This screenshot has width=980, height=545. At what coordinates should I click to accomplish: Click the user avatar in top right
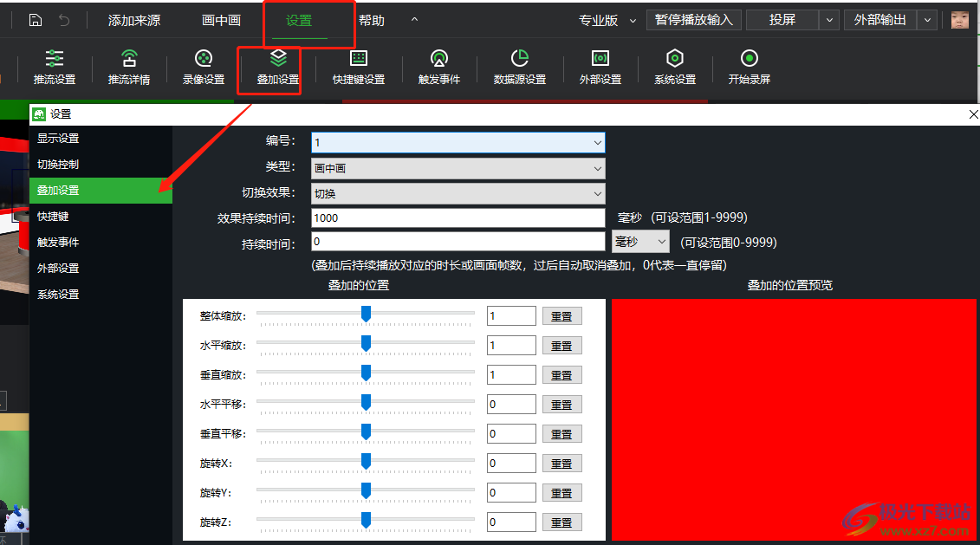tap(959, 20)
